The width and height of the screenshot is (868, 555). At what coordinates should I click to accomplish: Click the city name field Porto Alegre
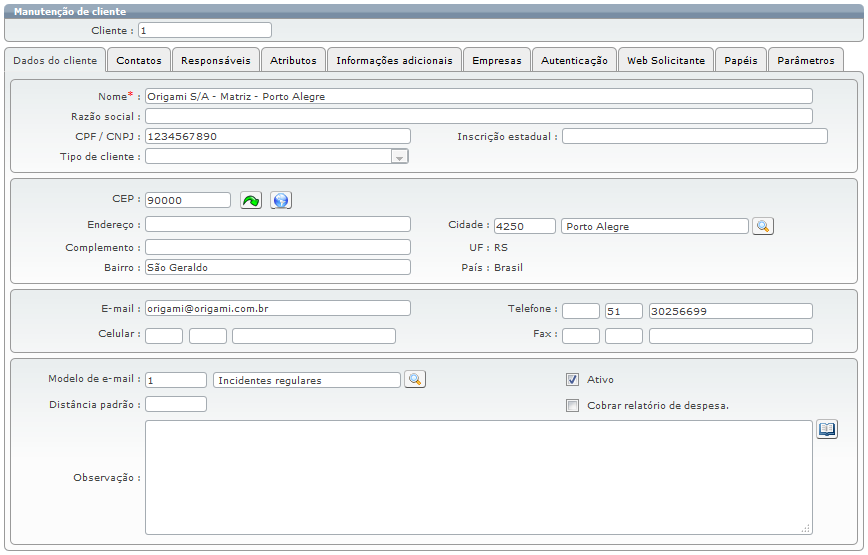tap(655, 226)
